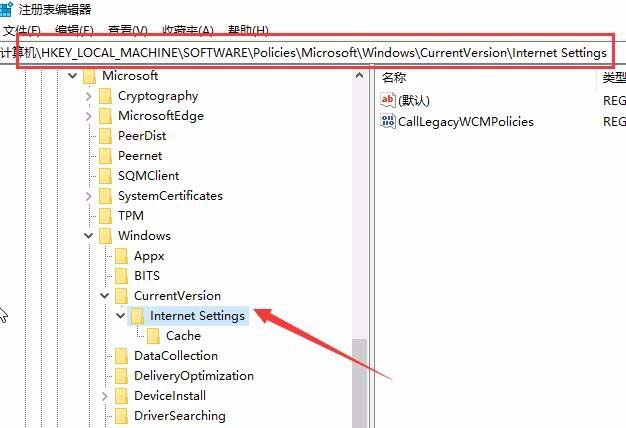Select the PeerDist key label
This screenshot has width=626, height=428.
tap(142, 136)
